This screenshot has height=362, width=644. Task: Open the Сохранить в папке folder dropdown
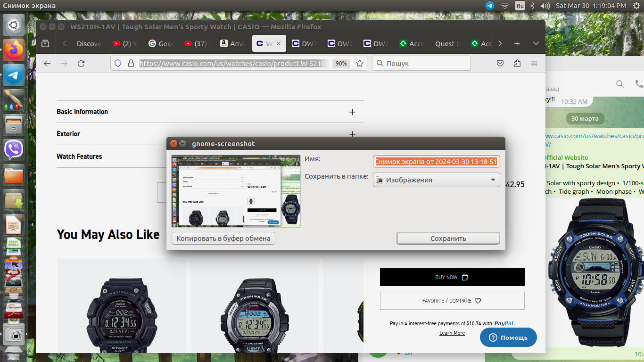[x=437, y=180]
